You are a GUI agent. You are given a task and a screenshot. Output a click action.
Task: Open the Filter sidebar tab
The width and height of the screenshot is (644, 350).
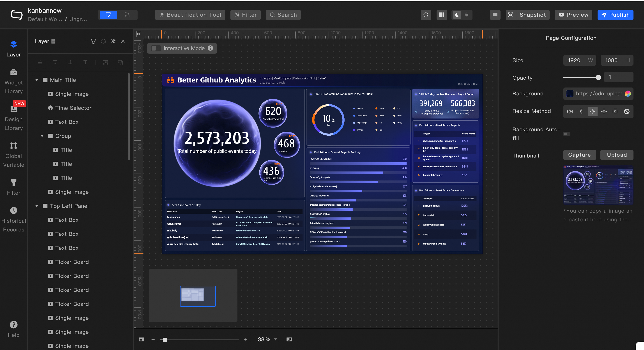coord(14,187)
